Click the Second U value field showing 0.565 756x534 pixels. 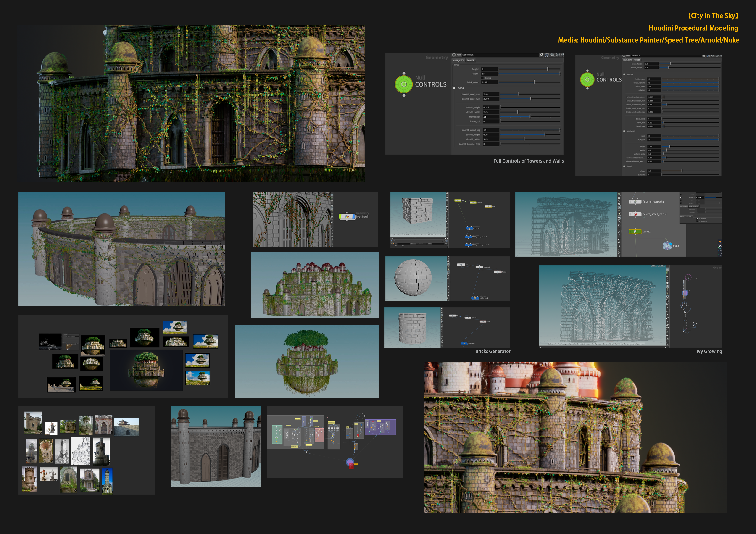click(x=700, y=197)
